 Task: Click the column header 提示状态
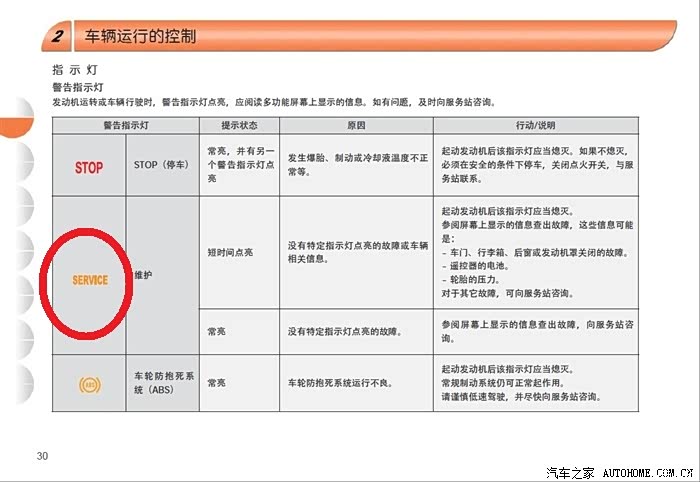pyautogui.click(x=240, y=125)
